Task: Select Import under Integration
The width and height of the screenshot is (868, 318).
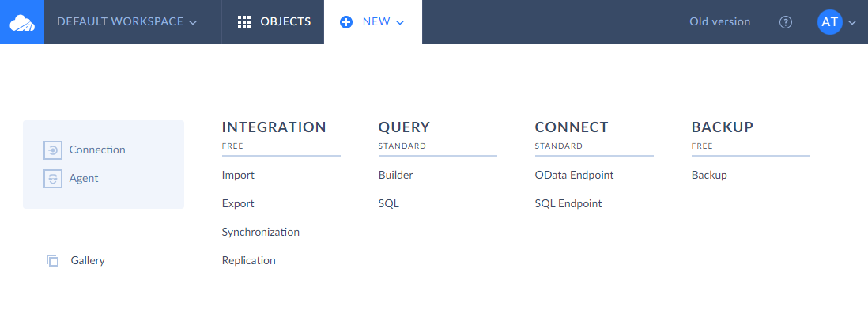Action: pos(238,175)
